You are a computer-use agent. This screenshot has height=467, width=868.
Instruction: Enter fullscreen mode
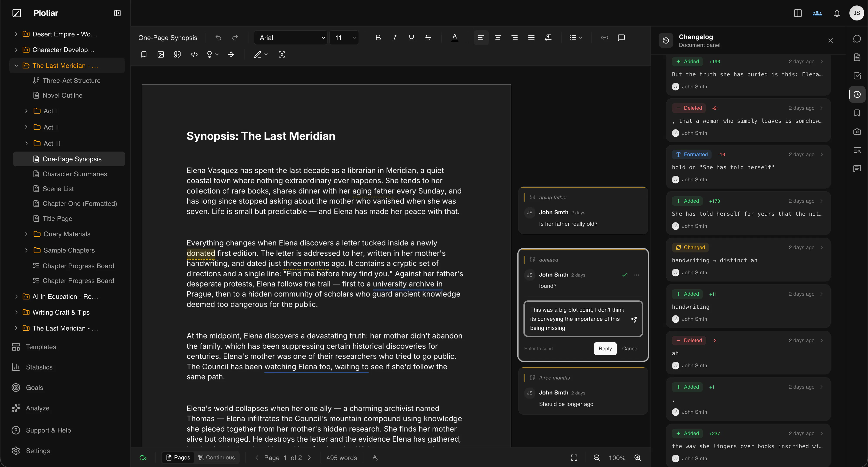(574, 458)
